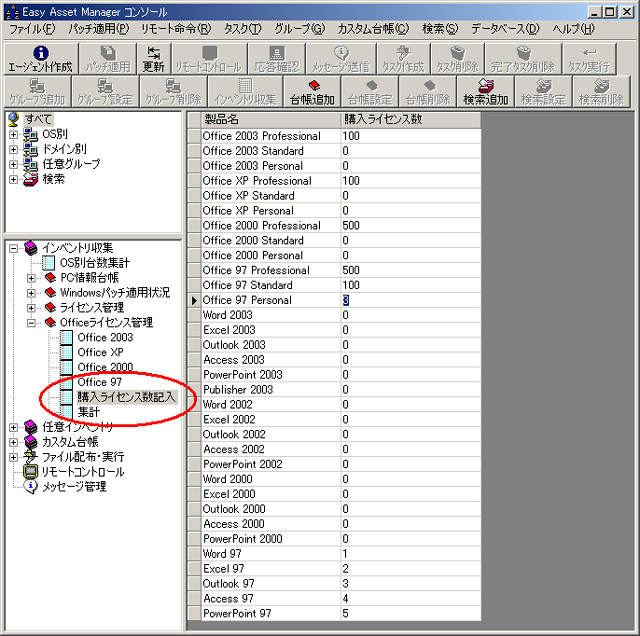640x636 pixels.
Task: Click the 更新 refresh toolbar icon
Action: click(x=153, y=59)
